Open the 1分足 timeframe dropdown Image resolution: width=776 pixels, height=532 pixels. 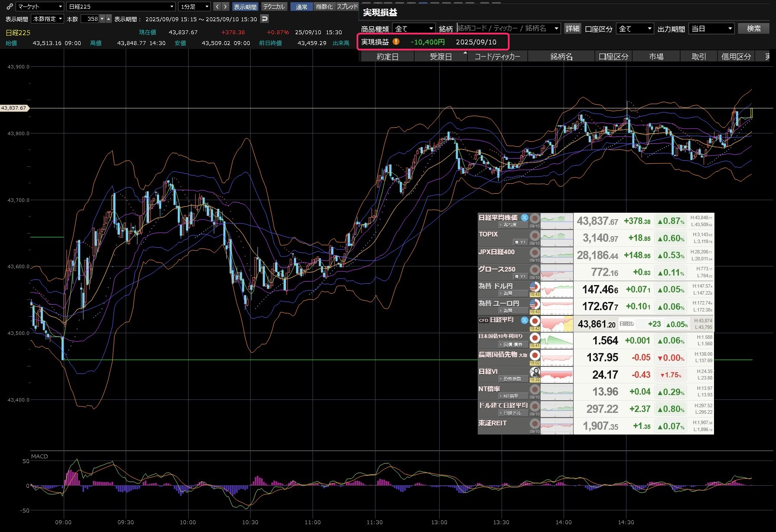[x=195, y=6]
